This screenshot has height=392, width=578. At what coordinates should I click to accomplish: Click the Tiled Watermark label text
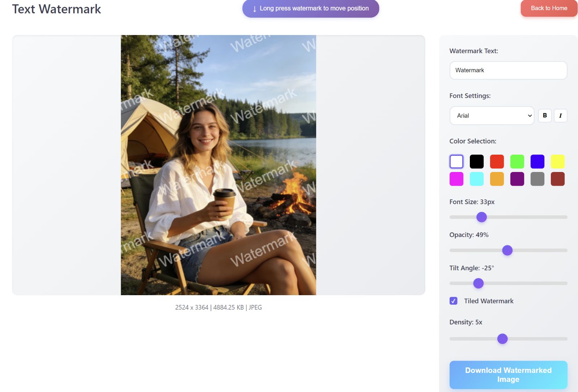(x=489, y=301)
